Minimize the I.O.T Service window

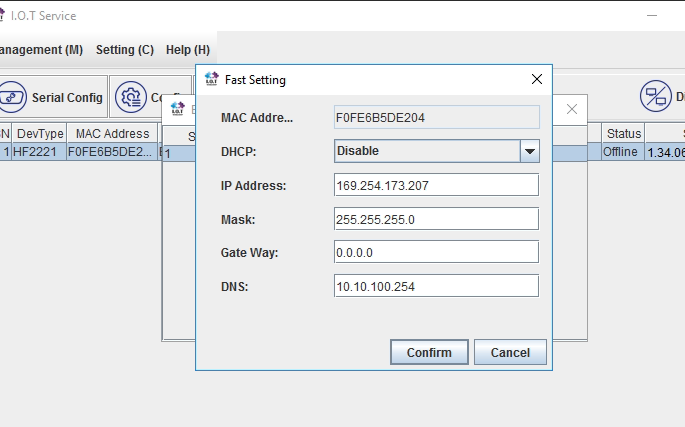tap(652, 16)
